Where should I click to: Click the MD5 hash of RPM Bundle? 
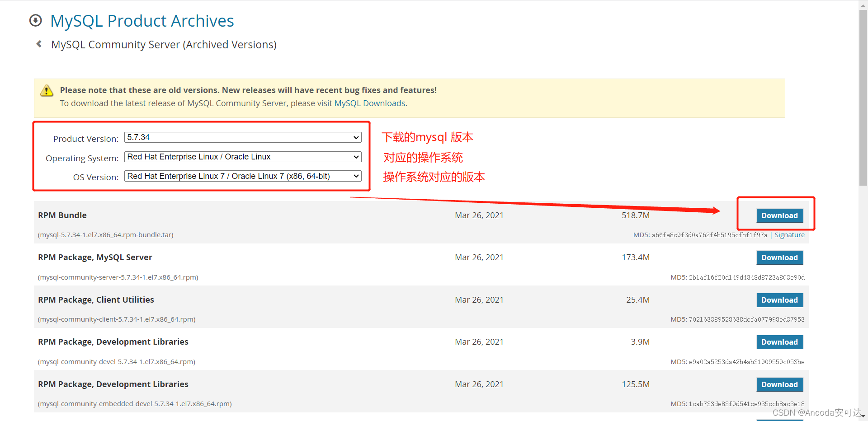[709, 235]
